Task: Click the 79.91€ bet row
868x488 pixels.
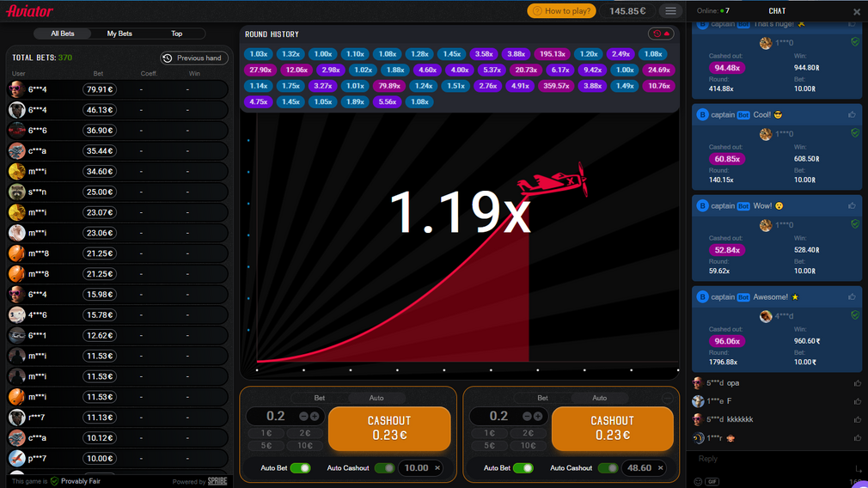Action: coord(118,89)
